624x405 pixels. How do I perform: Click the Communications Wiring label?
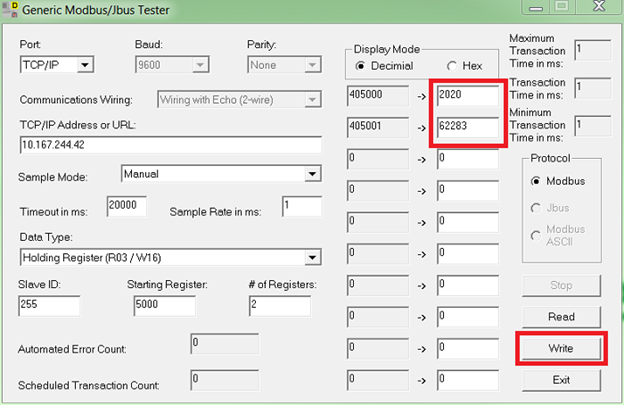pos(76,99)
